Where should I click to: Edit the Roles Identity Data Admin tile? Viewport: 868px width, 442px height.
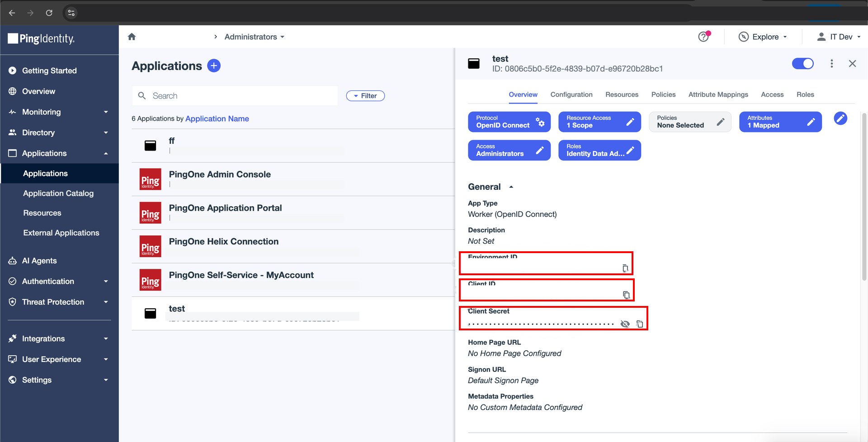(599, 150)
